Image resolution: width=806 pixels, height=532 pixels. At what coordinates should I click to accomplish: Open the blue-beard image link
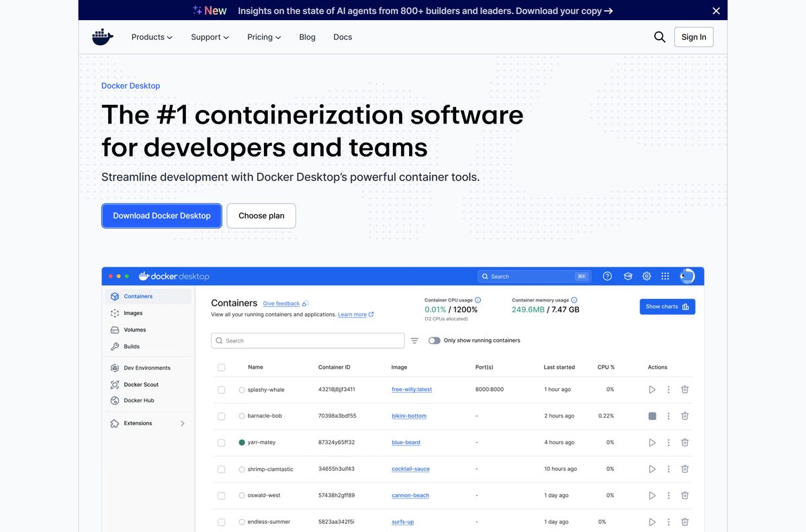click(406, 443)
